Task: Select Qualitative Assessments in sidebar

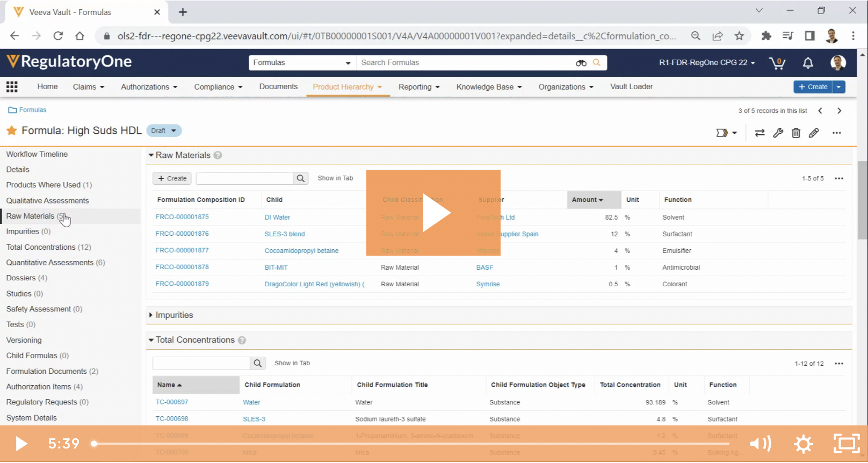Action: pyautogui.click(x=48, y=201)
